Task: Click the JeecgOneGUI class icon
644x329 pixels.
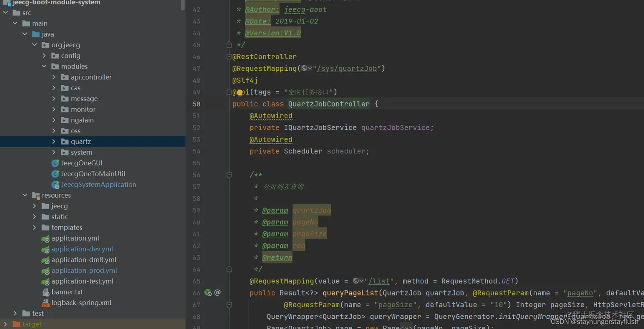Action: pos(55,163)
